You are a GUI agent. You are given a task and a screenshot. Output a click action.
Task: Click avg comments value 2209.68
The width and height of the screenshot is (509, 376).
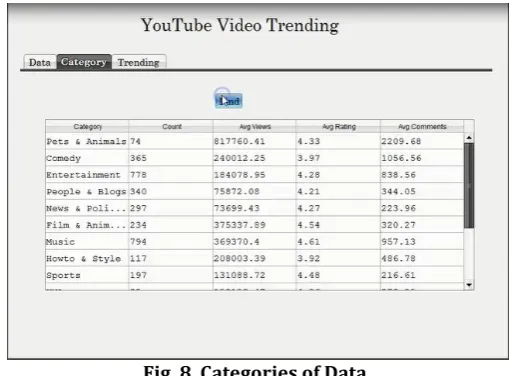pos(401,141)
